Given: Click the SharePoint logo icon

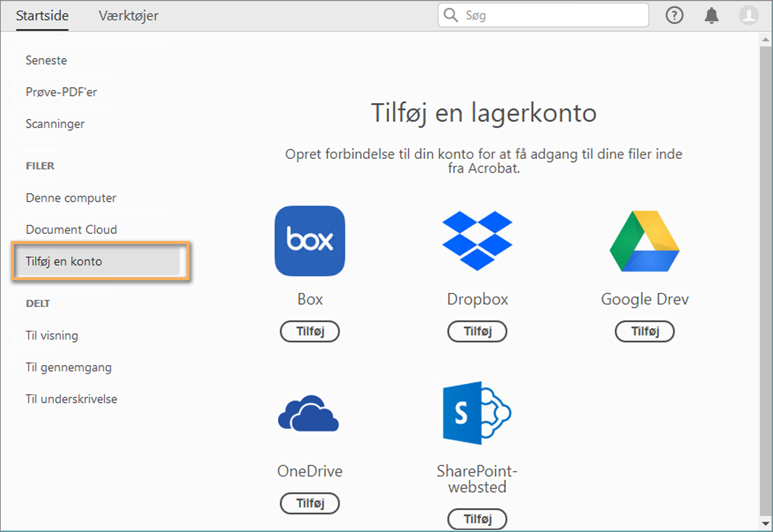Looking at the screenshot, I should 477,413.
